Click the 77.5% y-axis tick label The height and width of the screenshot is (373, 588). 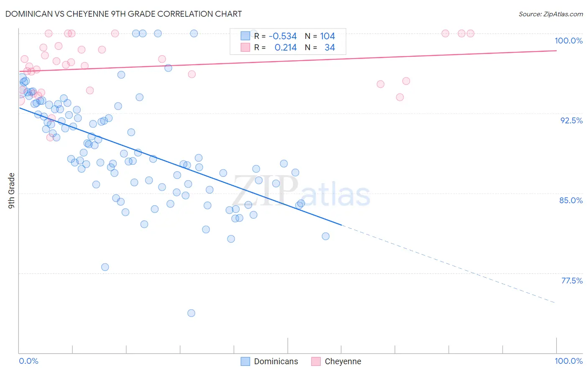[x=572, y=281]
